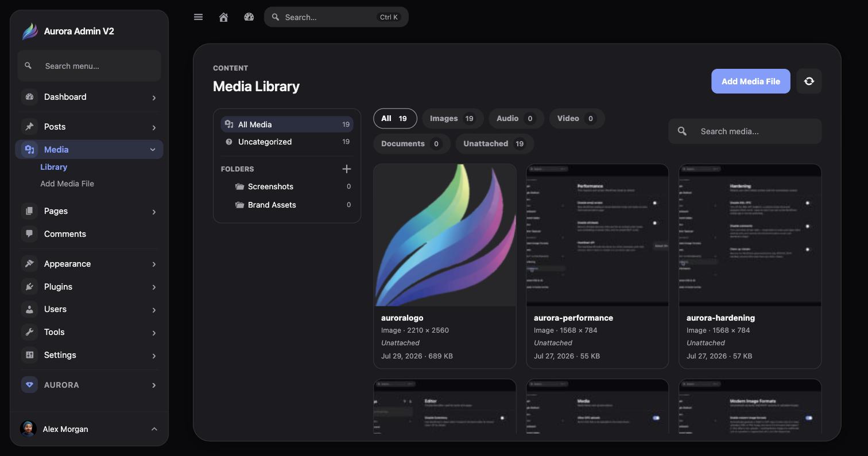
Task: Open the Comments menu item
Action: pos(90,234)
